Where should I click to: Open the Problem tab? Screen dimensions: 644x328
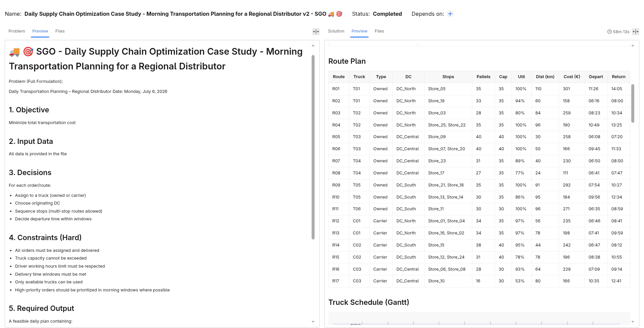tap(17, 31)
